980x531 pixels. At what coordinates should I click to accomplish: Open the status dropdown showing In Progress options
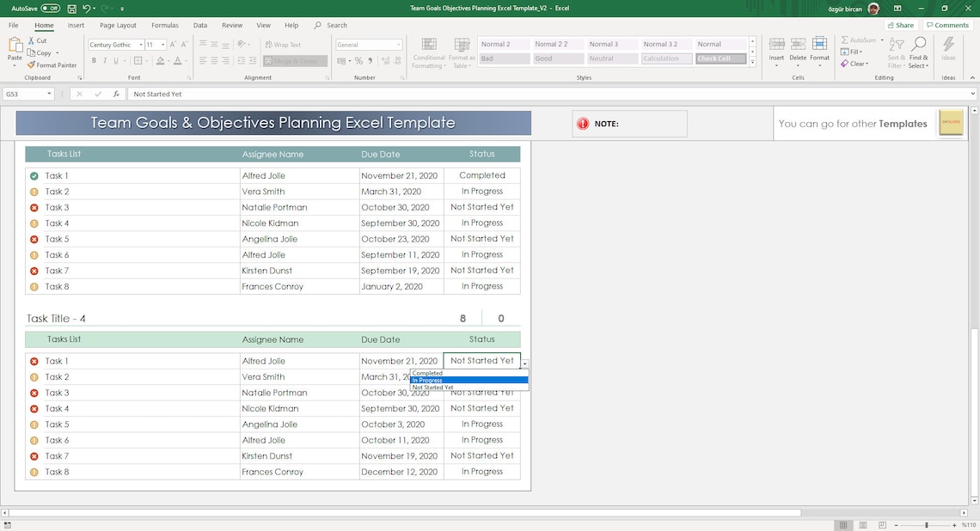524,362
